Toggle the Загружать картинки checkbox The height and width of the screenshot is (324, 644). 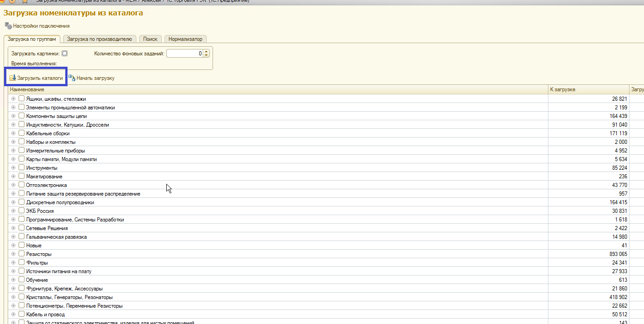(64, 54)
